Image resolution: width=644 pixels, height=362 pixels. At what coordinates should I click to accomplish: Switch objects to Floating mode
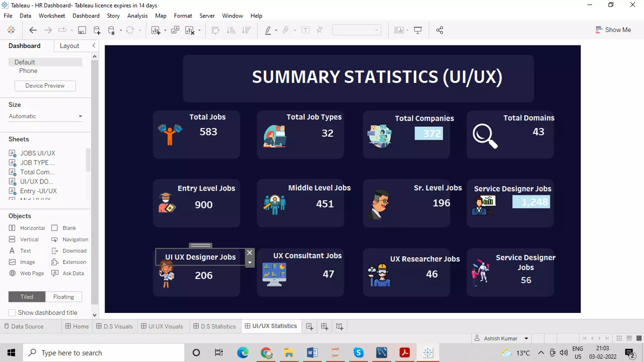point(64,297)
